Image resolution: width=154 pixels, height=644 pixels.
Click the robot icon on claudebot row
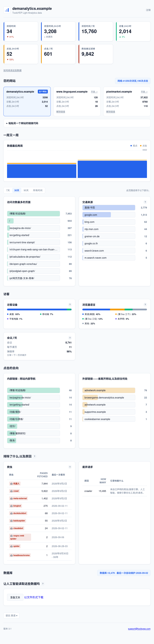12,528
